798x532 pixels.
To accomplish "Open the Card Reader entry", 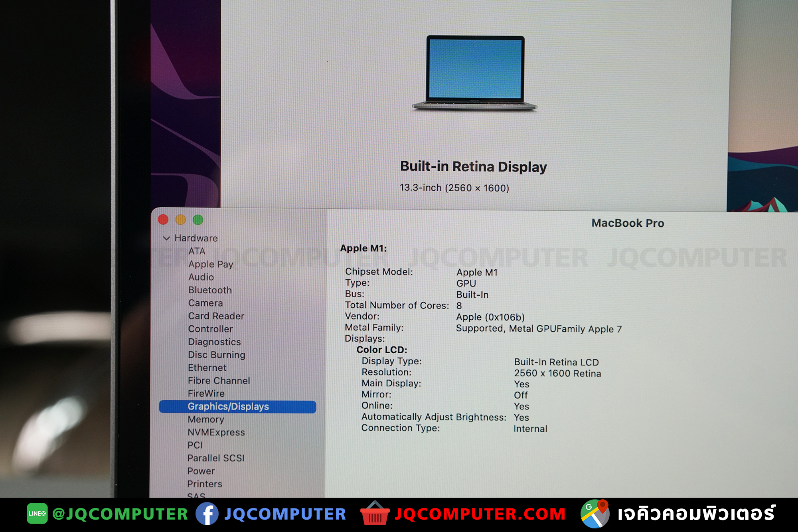I will pos(216,316).
